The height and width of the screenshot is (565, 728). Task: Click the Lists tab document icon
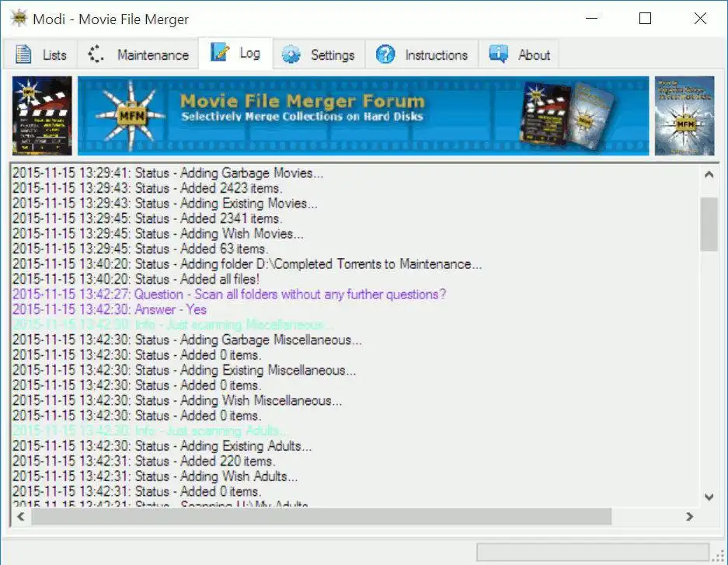click(23, 54)
